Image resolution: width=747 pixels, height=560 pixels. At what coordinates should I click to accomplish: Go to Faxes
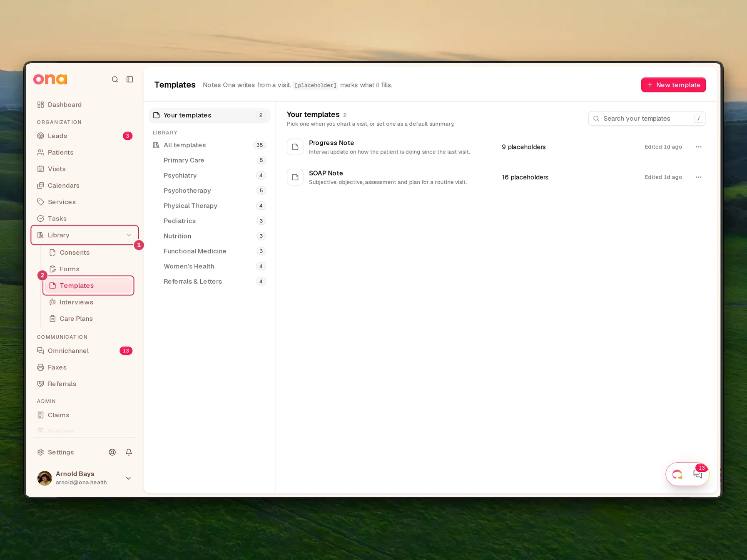85,367
